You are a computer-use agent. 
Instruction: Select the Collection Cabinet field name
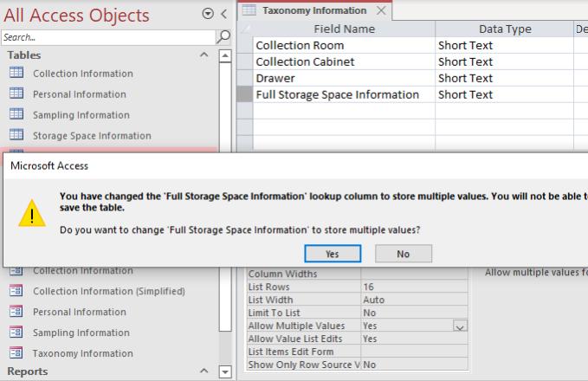coord(345,61)
